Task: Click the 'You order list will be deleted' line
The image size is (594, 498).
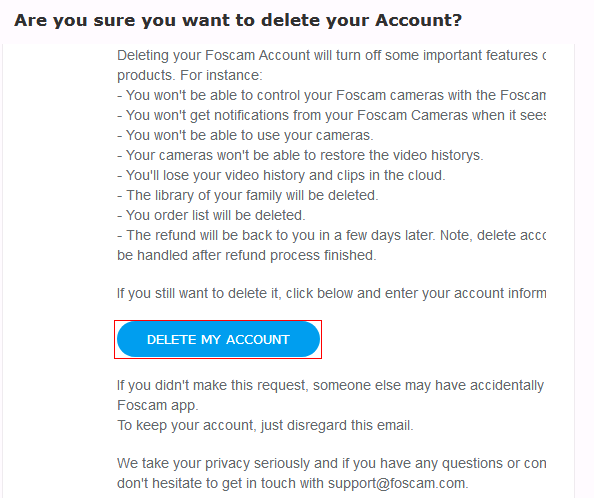Action: (x=211, y=215)
